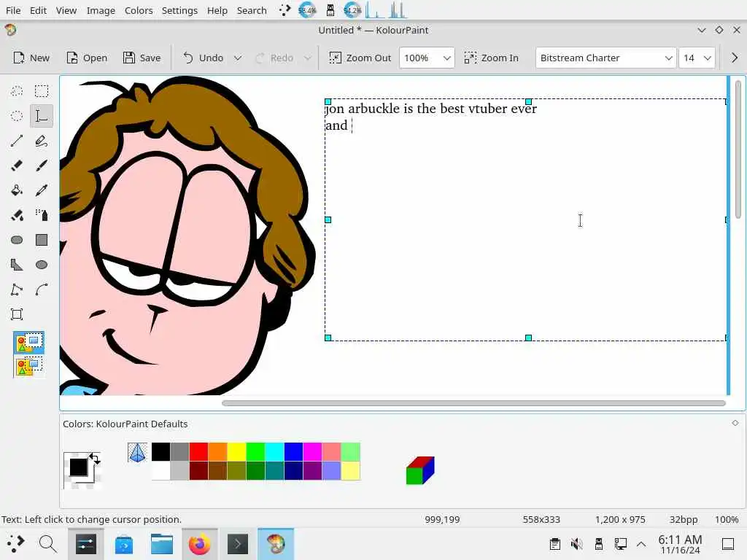Screen dimensions: 747x560
Task: Click the transparent color pyramid icon
Action: click(x=137, y=452)
